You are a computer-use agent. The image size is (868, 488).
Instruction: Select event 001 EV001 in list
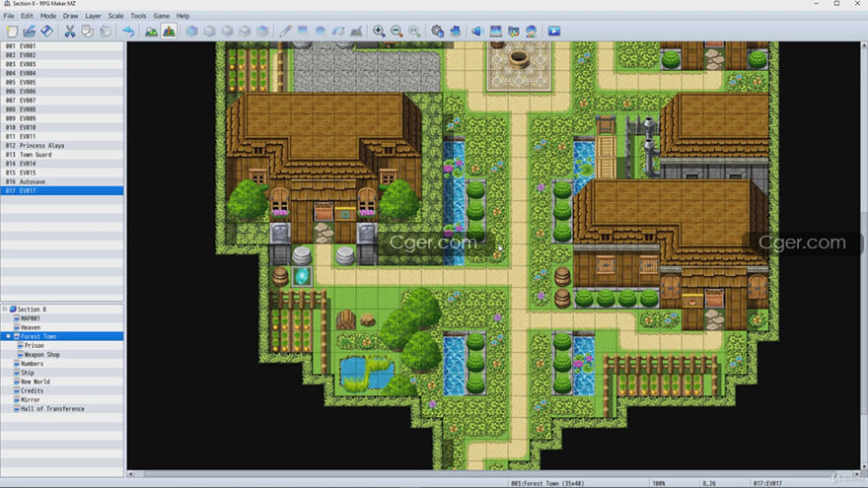(x=62, y=46)
